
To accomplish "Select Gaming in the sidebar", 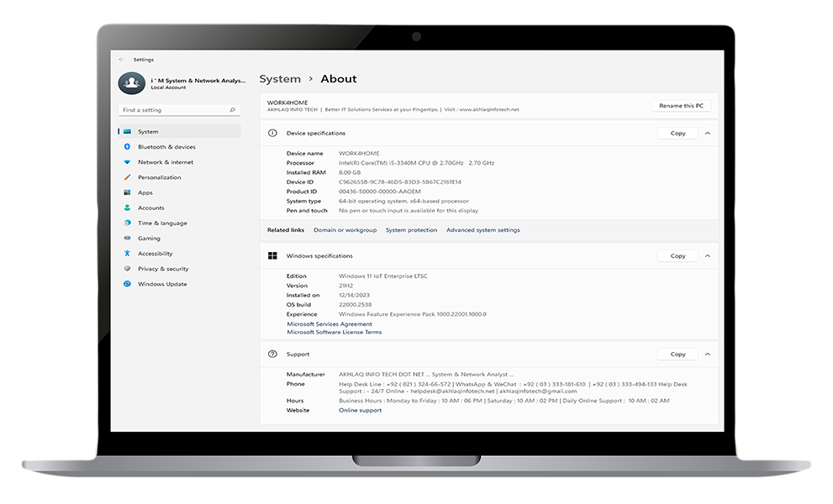I will click(x=149, y=239).
